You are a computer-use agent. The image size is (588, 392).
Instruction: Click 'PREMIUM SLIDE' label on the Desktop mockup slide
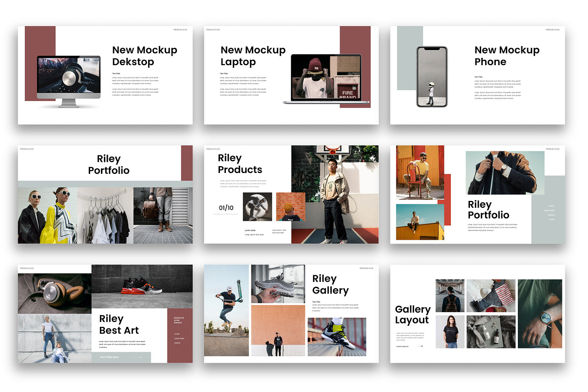point(180,30)
